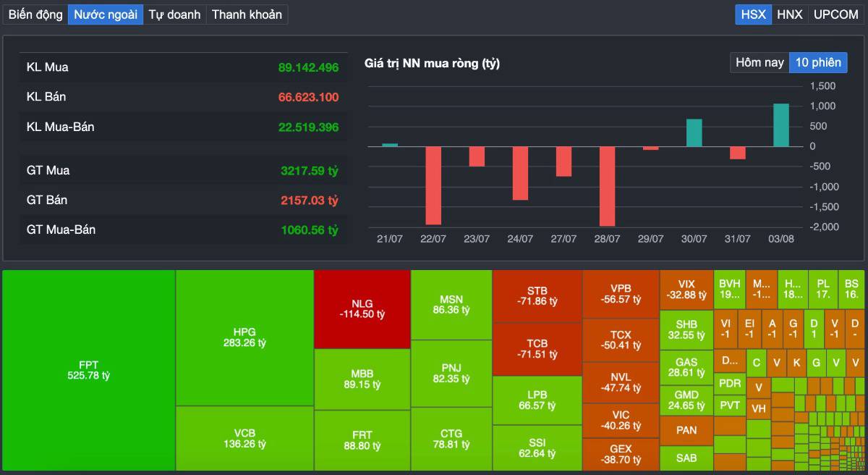This screenshot has width=868, height=475.
Task: Click the Giá trị NN mua ròng title
Action: coord(432,64)
